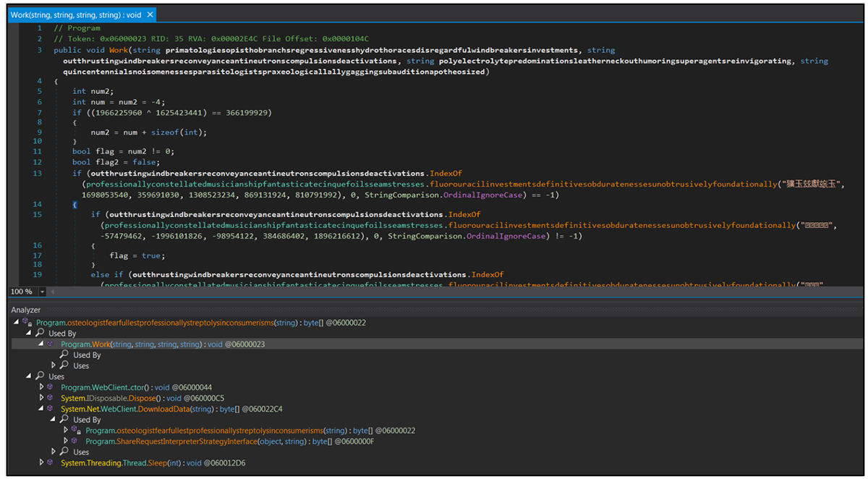The height and width of the screenshot is (479, 868).
Task: Select the "Used By" label under DownloadData
Action: point(87,420)
